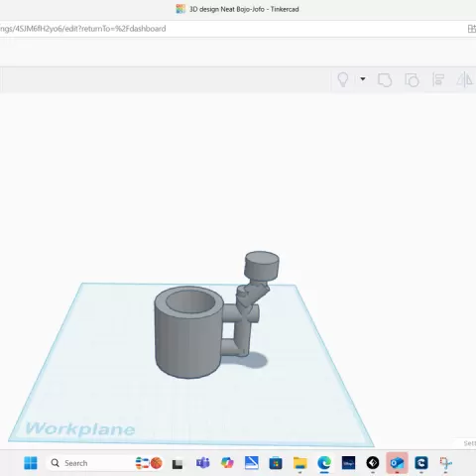Screen dimensions: 476x476
Task: Open the visibility dropdown arrow beside lightbulb
Action: (363, 79)
